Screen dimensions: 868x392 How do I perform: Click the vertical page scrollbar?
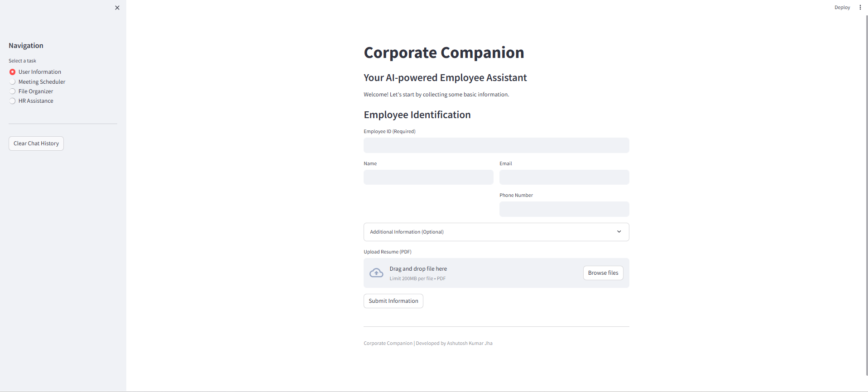coord(867,195)
